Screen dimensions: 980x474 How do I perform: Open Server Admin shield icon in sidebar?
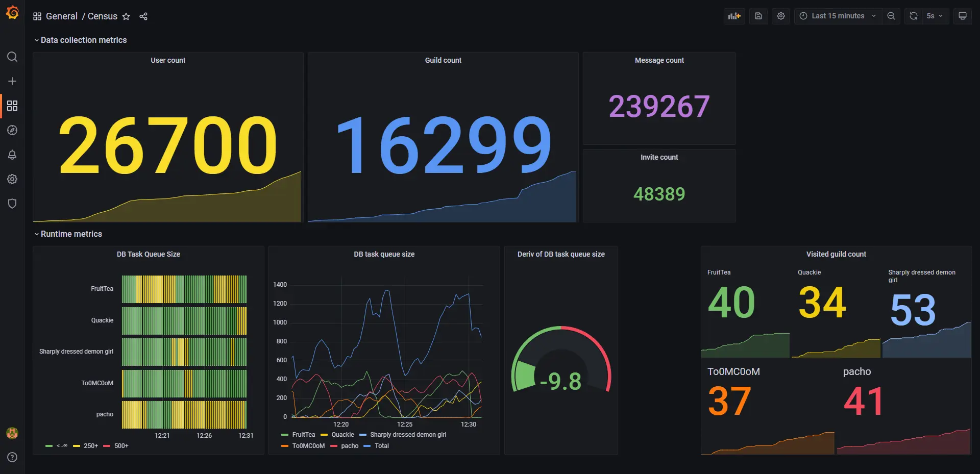12,204
